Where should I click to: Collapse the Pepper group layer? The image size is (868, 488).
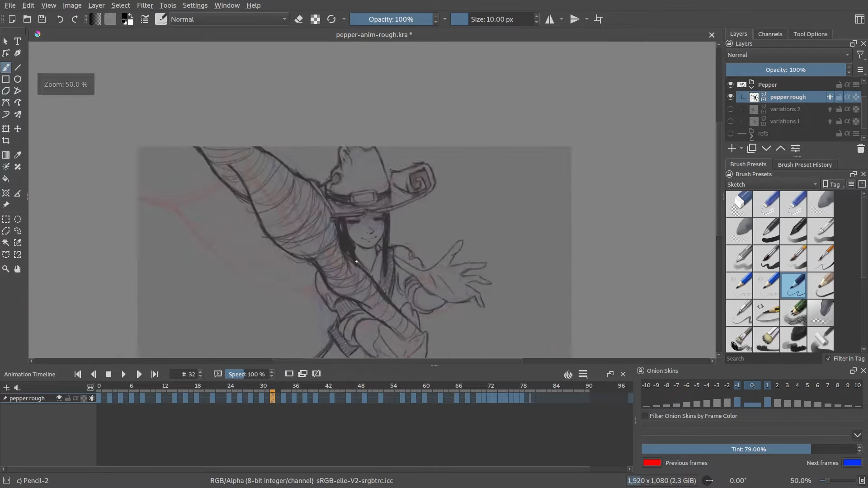[751, 86]
